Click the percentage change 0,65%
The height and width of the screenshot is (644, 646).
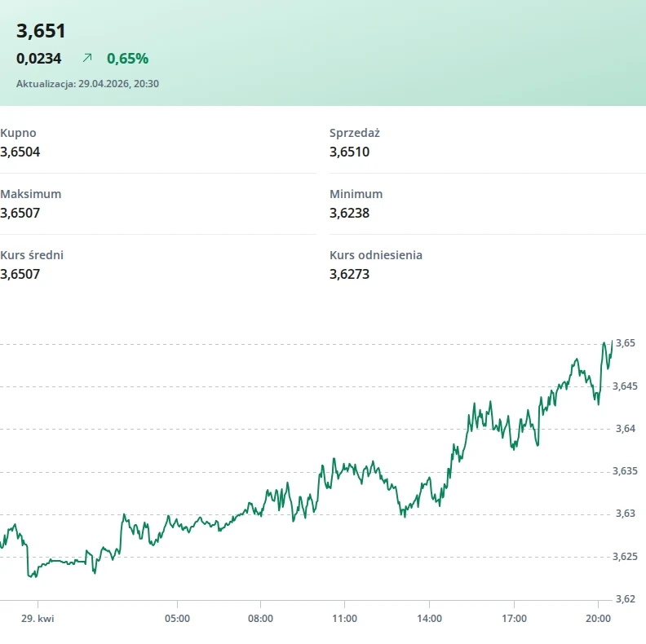point(128,59)
